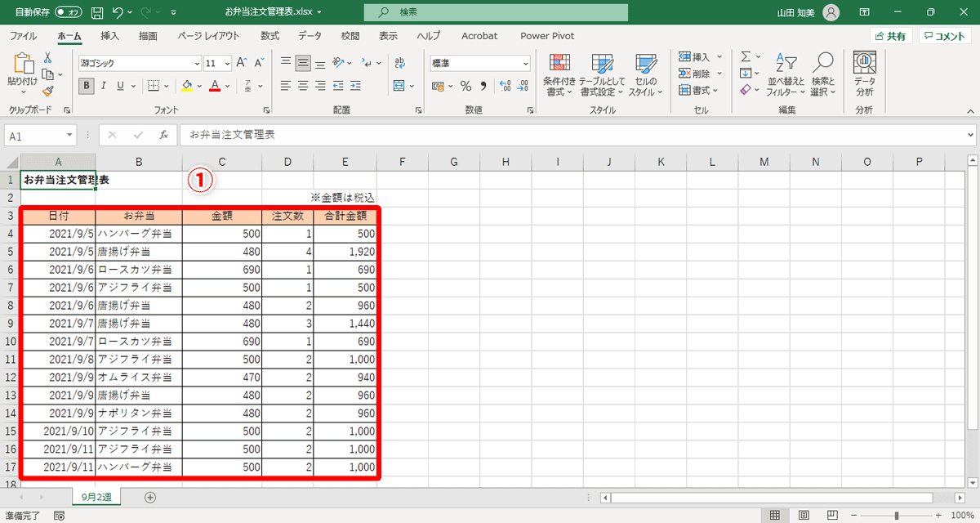Open the font size dropdown showing 11
This screenshot has width=980, height=523.
click(225, 63)
